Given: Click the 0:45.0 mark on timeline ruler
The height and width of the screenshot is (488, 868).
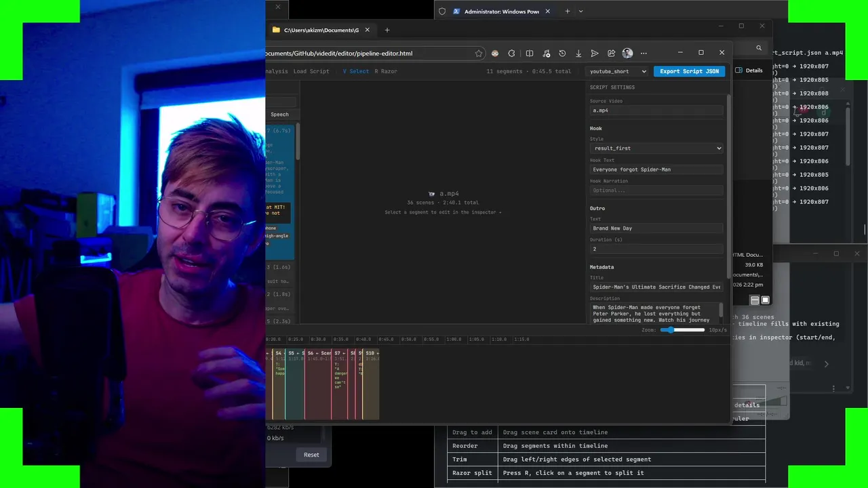Looking at the screenshot, I should [x=386, y=339].
